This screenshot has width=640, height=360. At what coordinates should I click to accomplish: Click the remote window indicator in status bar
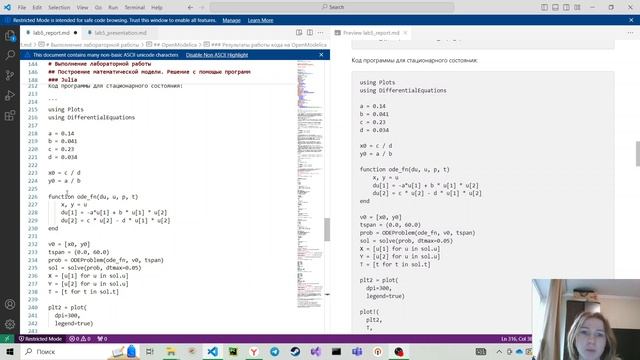point(7,339)
